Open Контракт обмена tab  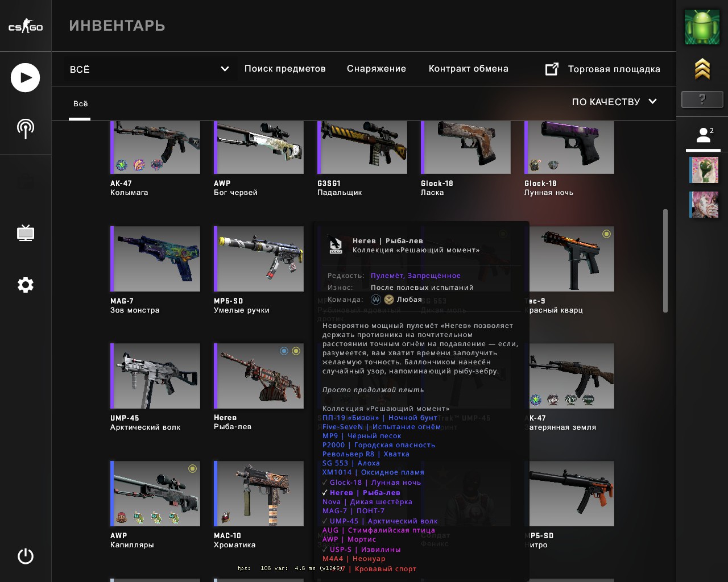tap(469, 69)
